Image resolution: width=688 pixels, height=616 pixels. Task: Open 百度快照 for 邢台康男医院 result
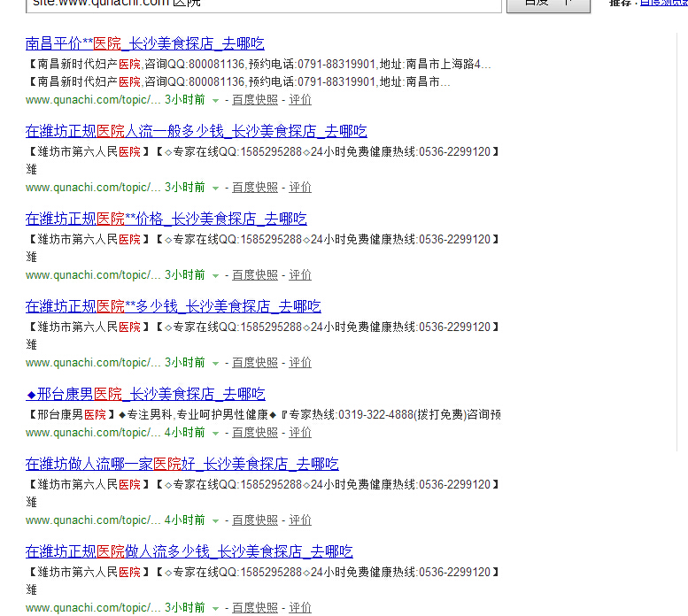pos(255,433)
